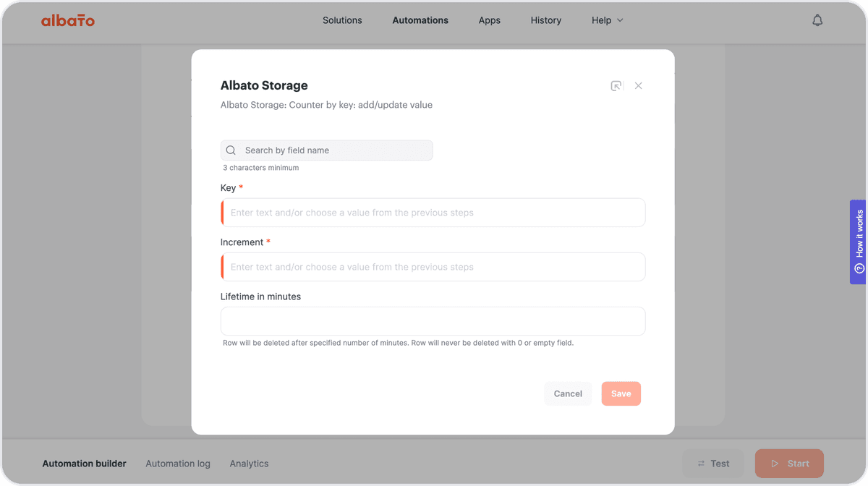Cancel the Albato Storage dialog

tap(568, 393)
